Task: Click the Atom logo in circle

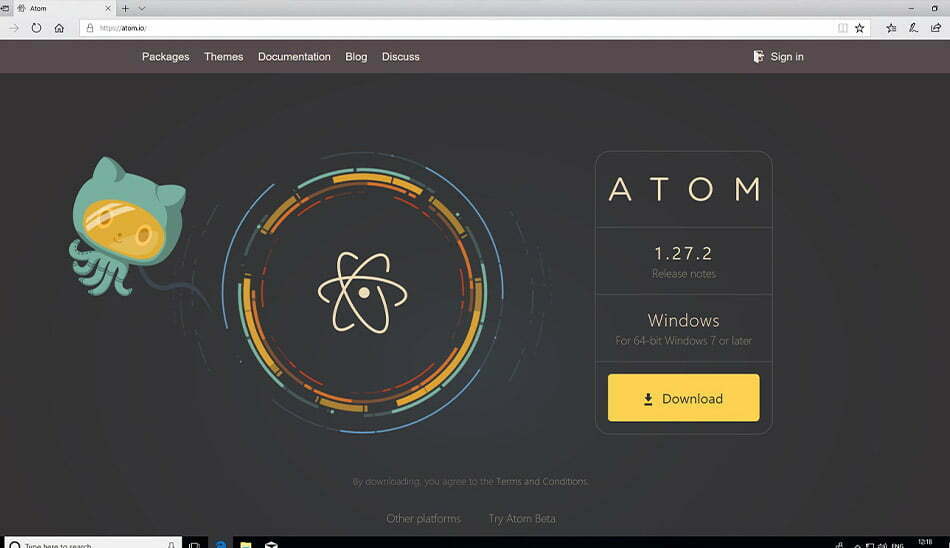Action: coord(363,292)
